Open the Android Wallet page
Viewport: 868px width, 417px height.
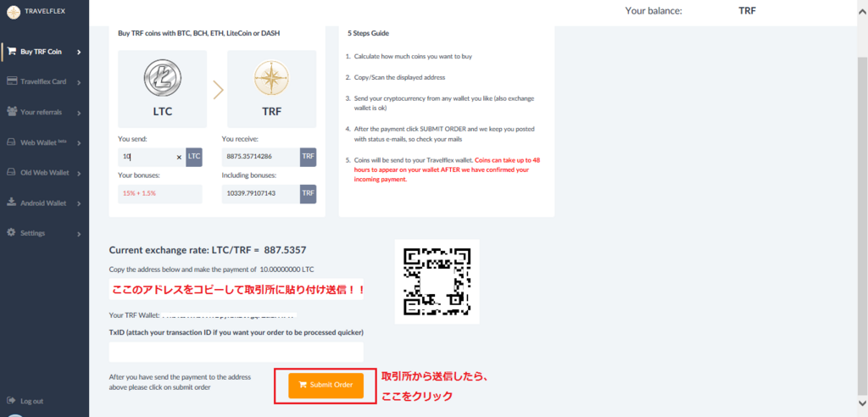pyautogui.click(x=44, y=203)
